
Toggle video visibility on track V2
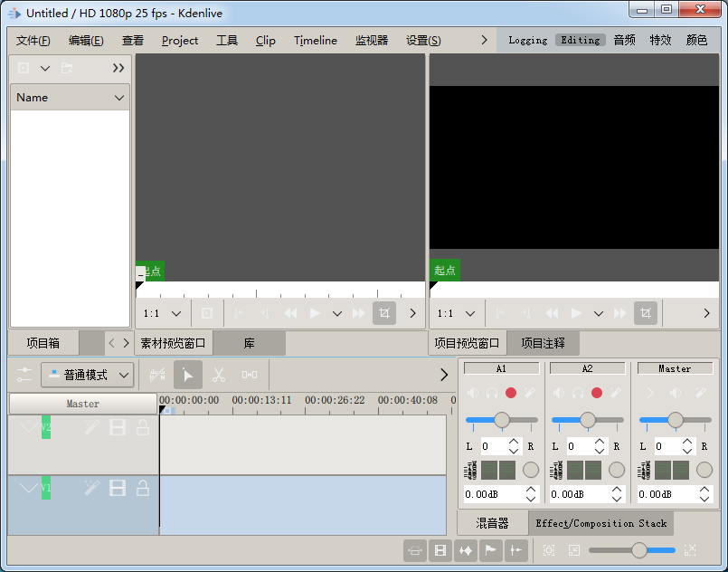(118, 427)
